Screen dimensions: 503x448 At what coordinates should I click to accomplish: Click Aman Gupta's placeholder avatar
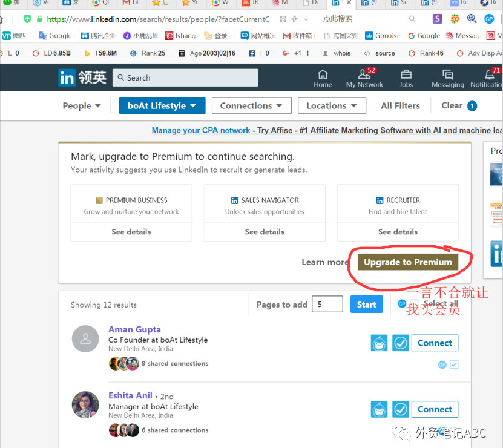[85, 338]
